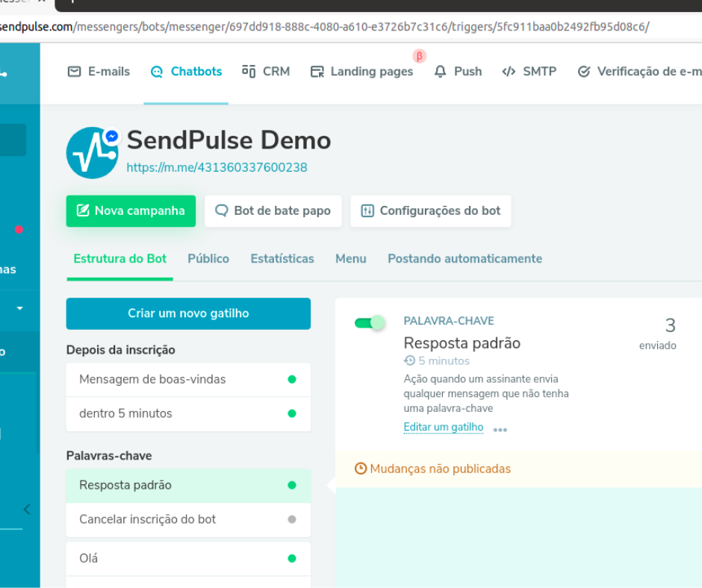
Task: Open Verificação de e-mail section
Action: click(x=640, y=72)
